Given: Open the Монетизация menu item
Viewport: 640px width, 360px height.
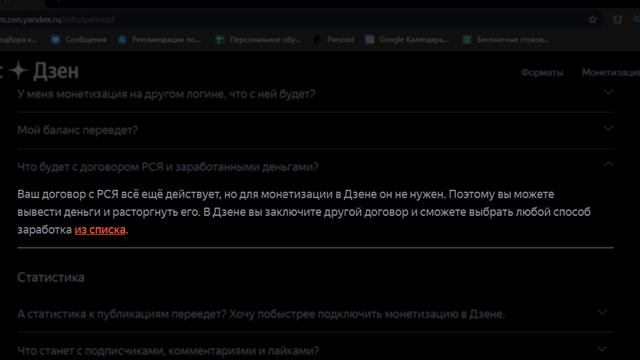Looking at the screenshot, I should click(611, 73).
